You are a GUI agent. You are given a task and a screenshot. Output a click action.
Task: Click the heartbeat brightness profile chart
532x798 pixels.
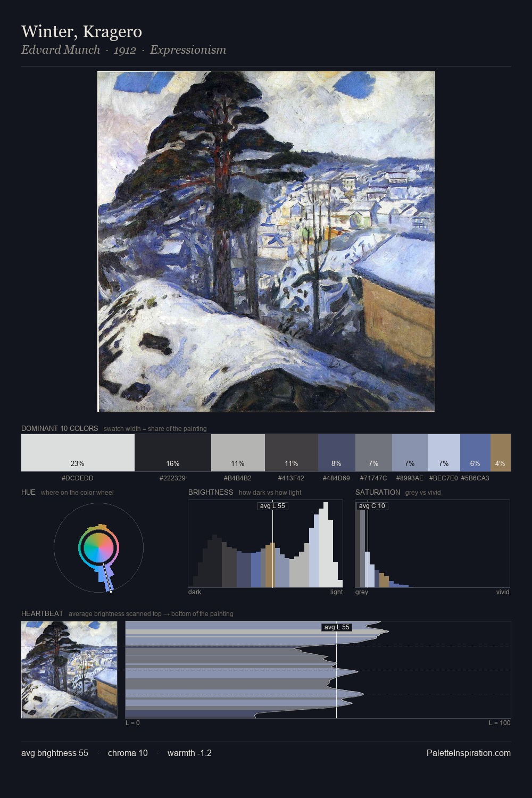click(318, 670)
